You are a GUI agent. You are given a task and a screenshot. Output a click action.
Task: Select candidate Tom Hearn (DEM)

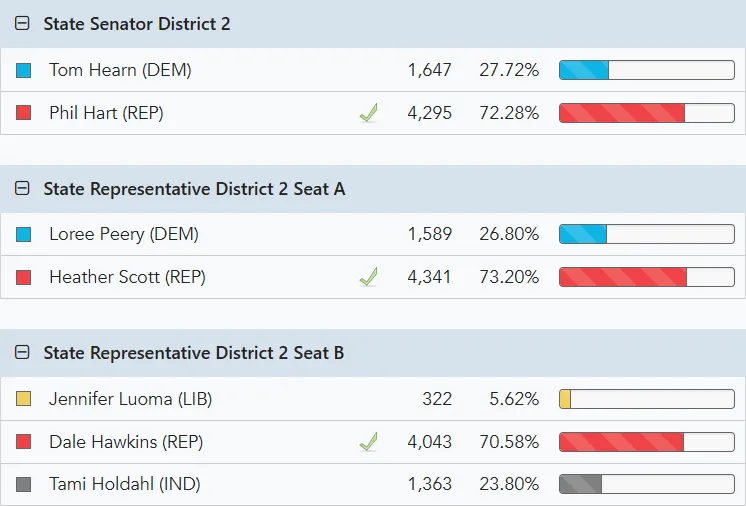(120, 71)
